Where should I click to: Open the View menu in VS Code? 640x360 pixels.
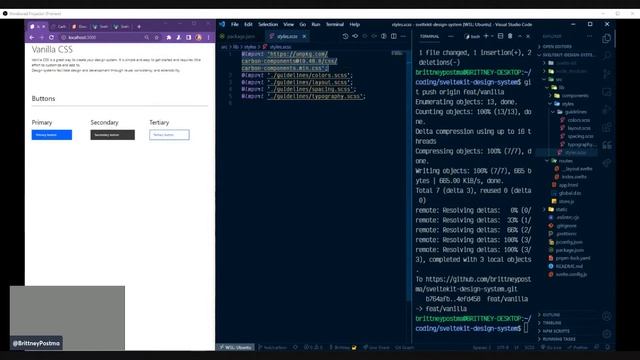point(289,24)
